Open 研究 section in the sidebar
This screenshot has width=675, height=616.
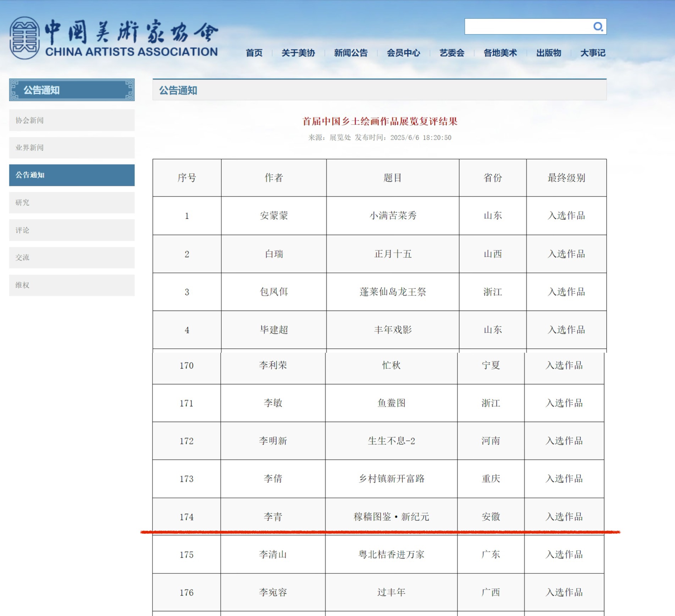click(72, 203)
